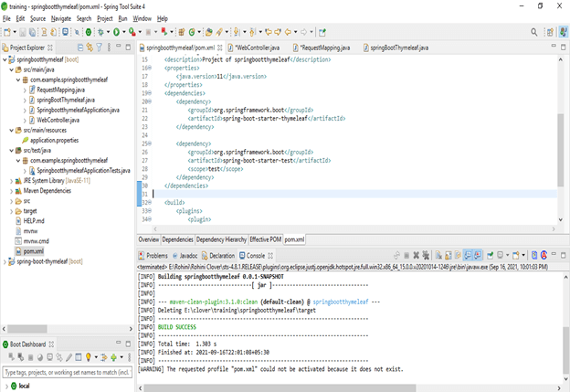Open the Effective POM tab
This screenshot has width=570, height=392.
coord(265,239)
